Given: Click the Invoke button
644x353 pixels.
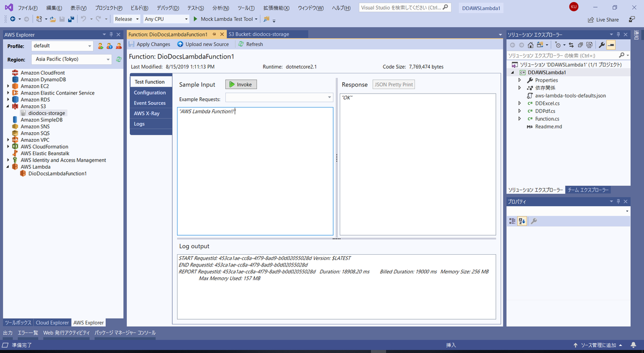Looking at the screenshot, I should [240, 84].
